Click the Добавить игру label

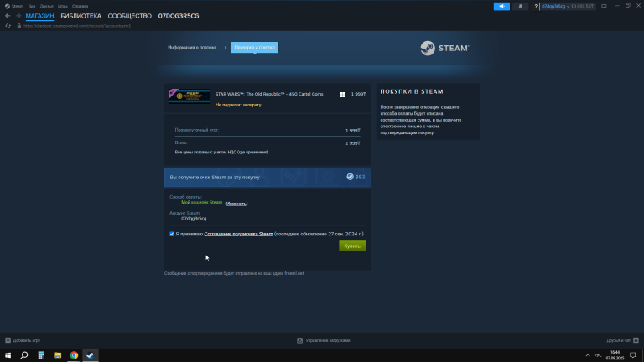point(27,340)
